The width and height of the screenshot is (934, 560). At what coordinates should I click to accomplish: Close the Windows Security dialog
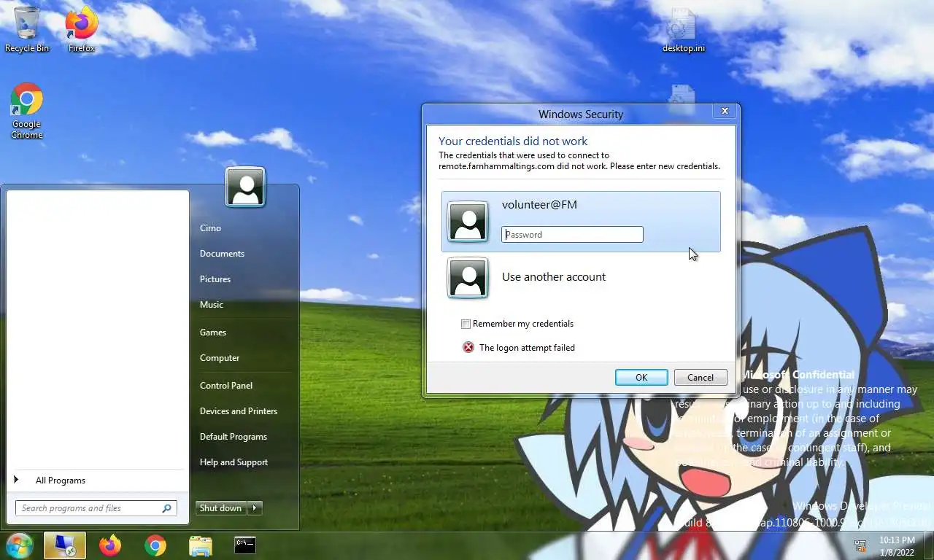click(x=725, y=111)
